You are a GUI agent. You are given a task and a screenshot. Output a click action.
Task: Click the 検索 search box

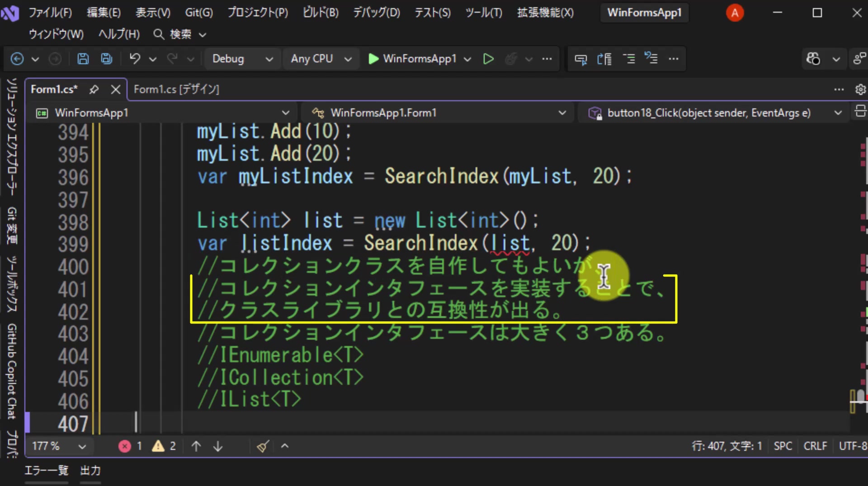pyautogui.click(x=180, y=34)
